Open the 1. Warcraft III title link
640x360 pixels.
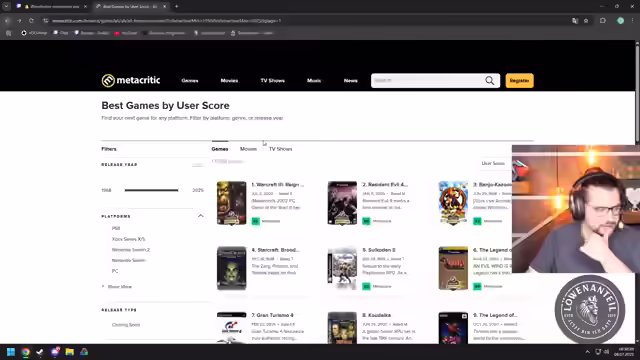point(278,184)
